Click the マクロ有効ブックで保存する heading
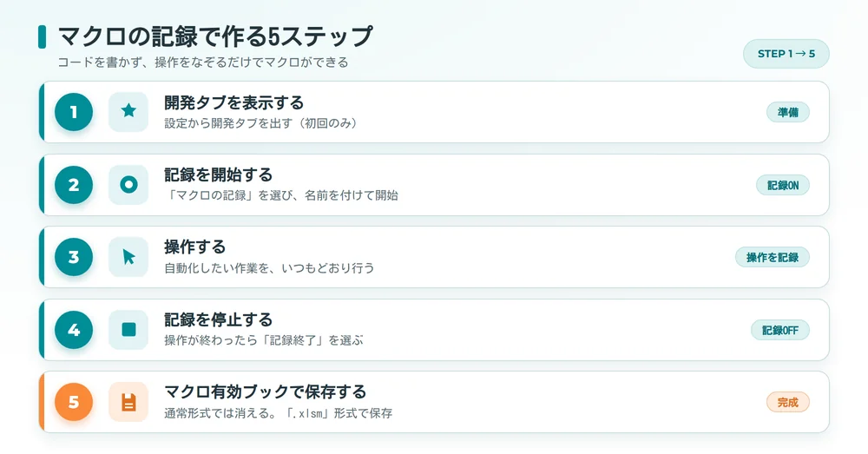The width and height of the screenshot is (868, 454). [265, 392]
